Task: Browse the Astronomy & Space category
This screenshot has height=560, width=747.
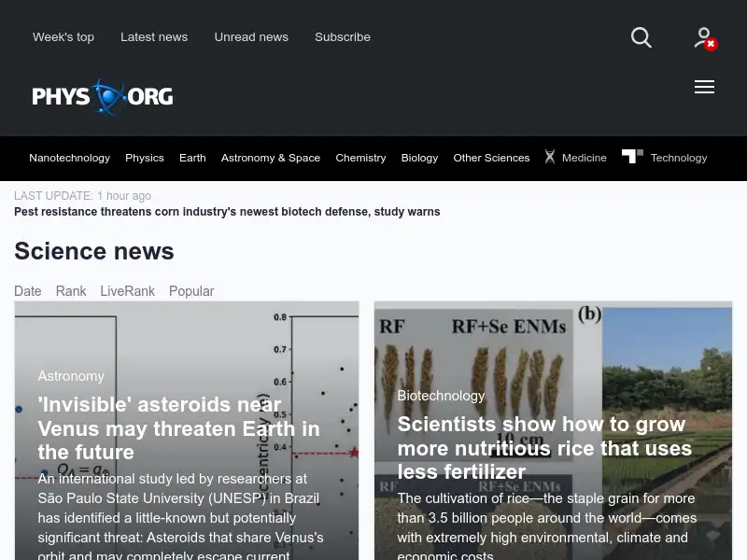Action: [x=271, y=158]
